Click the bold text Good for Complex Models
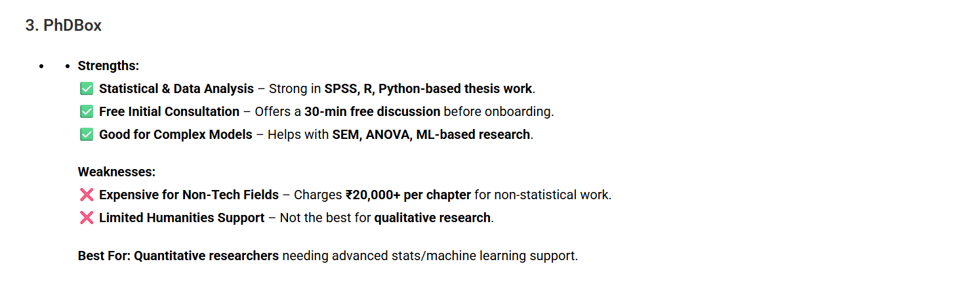This screenshot has width=980, height=287. click(x=176, y=134)
